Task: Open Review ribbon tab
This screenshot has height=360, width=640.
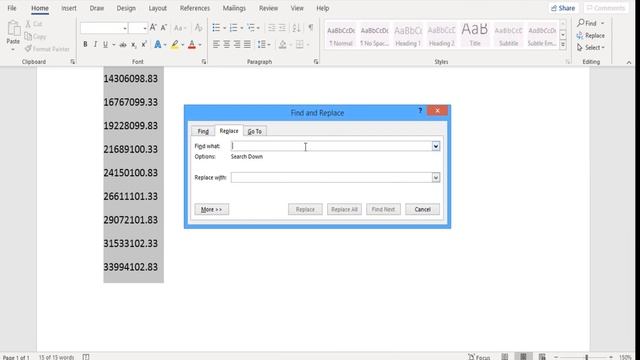Action: pos(268,8)
